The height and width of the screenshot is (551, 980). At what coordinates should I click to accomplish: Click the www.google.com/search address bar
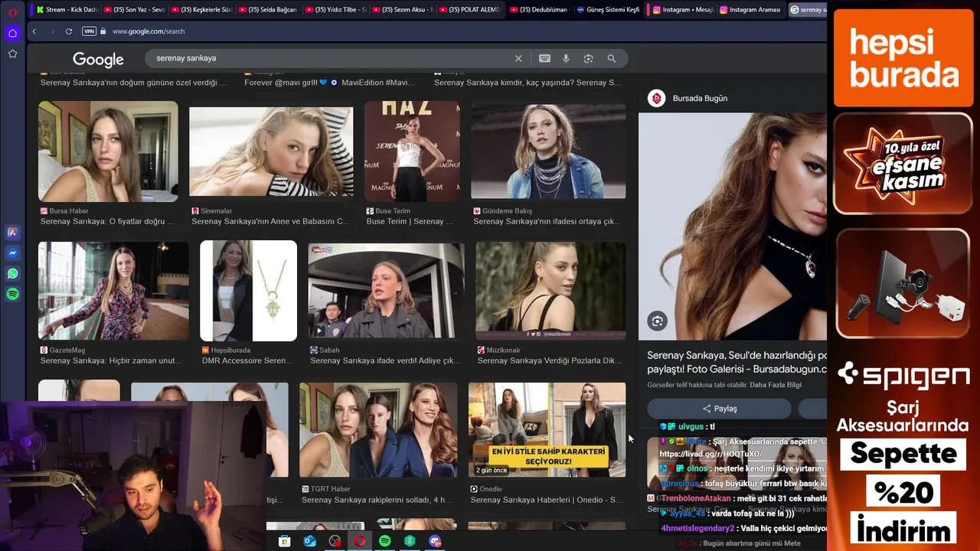(x=148, y=31)
